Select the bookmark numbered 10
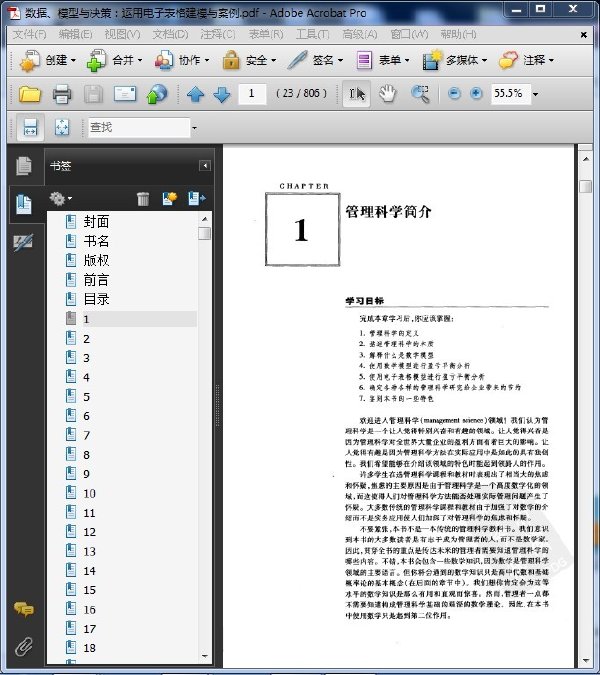 (90, 493)
